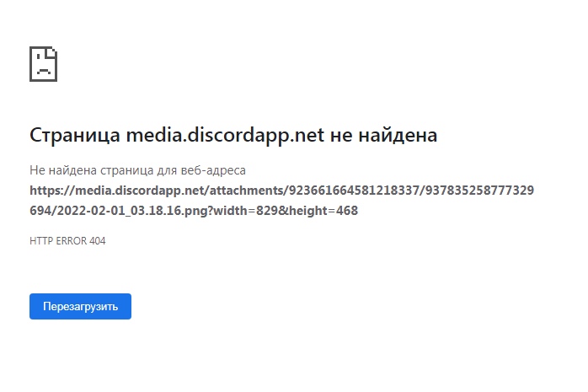The height and width of the screenshot is (392, 588).
Task: Click 694 starting the second URL line
Action: [40, 211]
